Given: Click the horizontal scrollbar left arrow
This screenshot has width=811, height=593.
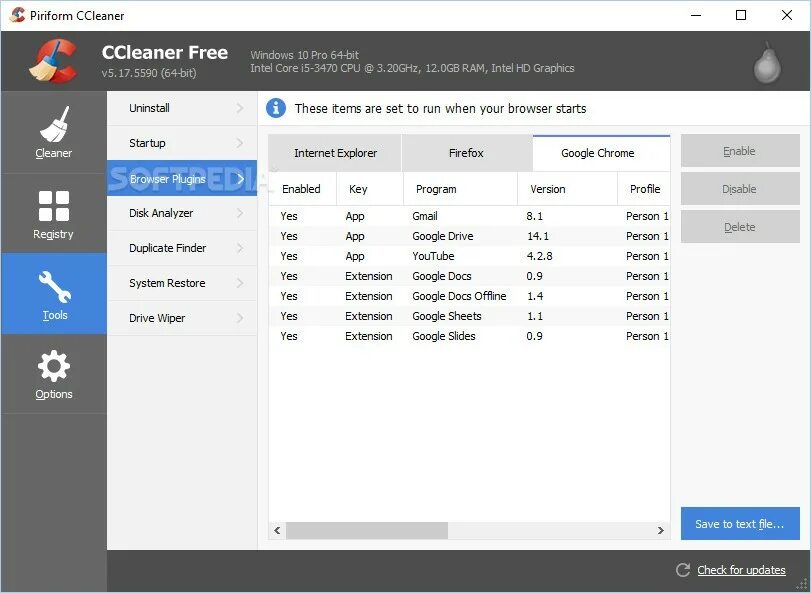Looking at the screenshot, I should (277, 530).
